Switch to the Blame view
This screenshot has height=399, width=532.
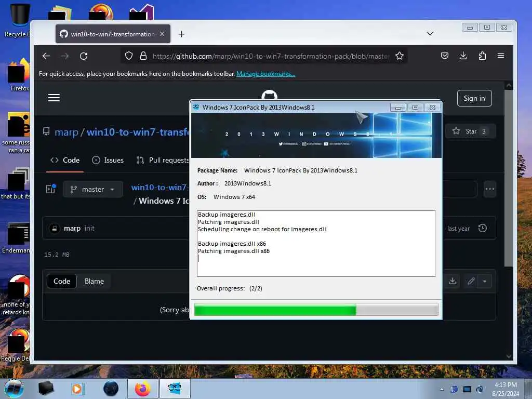(94, 281)
